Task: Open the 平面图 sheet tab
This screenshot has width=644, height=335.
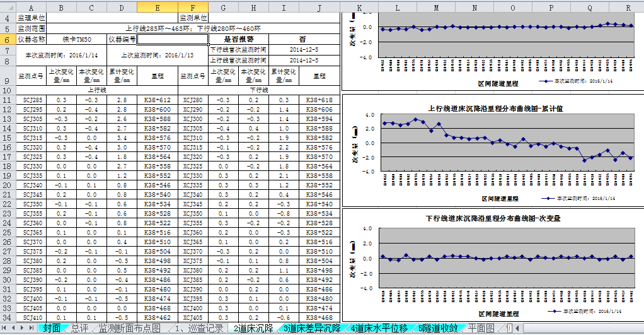Action: tap(481, 328)
